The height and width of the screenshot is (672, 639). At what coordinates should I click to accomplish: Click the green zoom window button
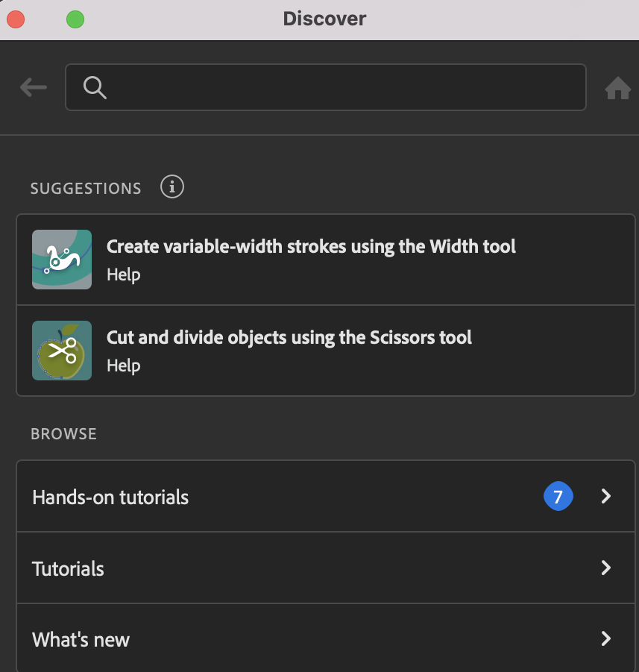click(75, 19)
